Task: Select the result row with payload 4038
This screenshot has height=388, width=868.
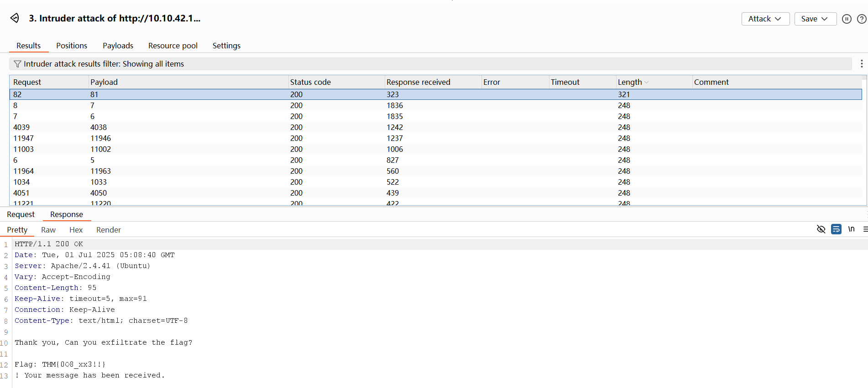Action: 99,127
